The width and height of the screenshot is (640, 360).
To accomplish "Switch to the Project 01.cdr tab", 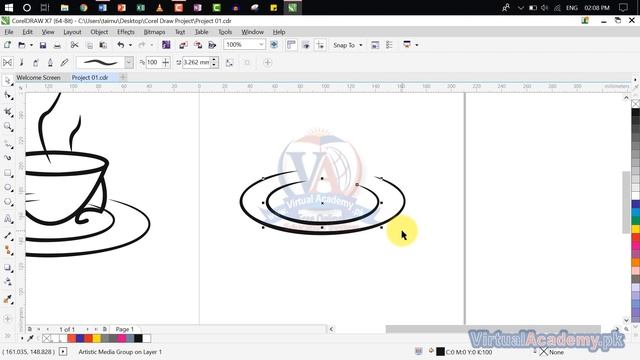I will coord(90,77).
